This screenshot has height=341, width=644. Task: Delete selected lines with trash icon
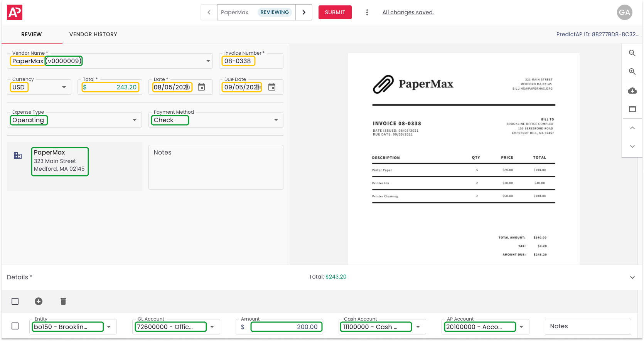[x=63, y=301]
